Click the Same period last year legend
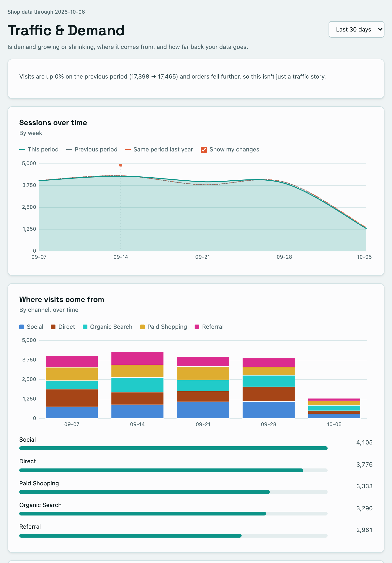Image resolution: width=392 pixels, height=563 pixels. click(x=159, y=150)
